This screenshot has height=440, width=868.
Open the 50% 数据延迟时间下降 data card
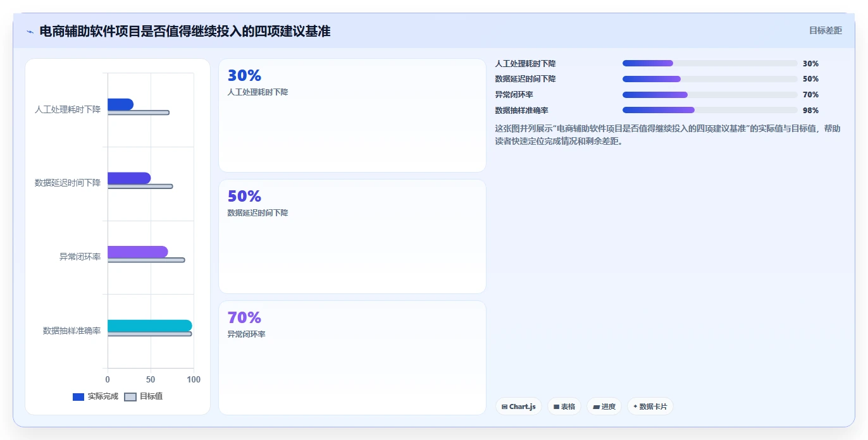pos(352,236)
